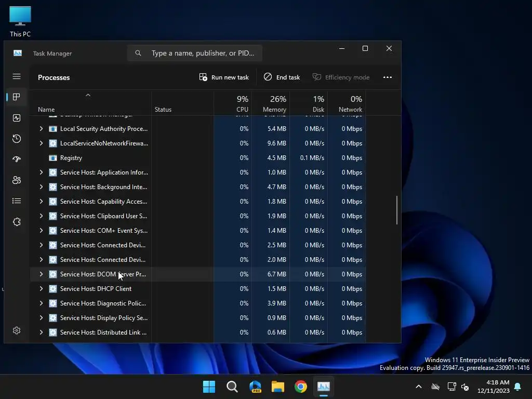The image size is (532, 399).
Task: Open the Windows Start button
Action: click(x=209, y=387)
